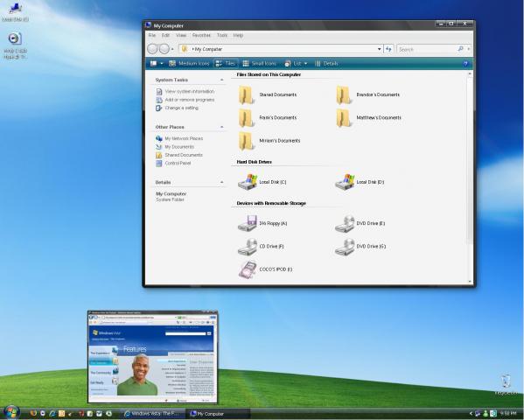Image resolution: width=524 pixels, height=420 pixels.
Task: Open the Local Disk (D:) drive icon
Action: 345,182
